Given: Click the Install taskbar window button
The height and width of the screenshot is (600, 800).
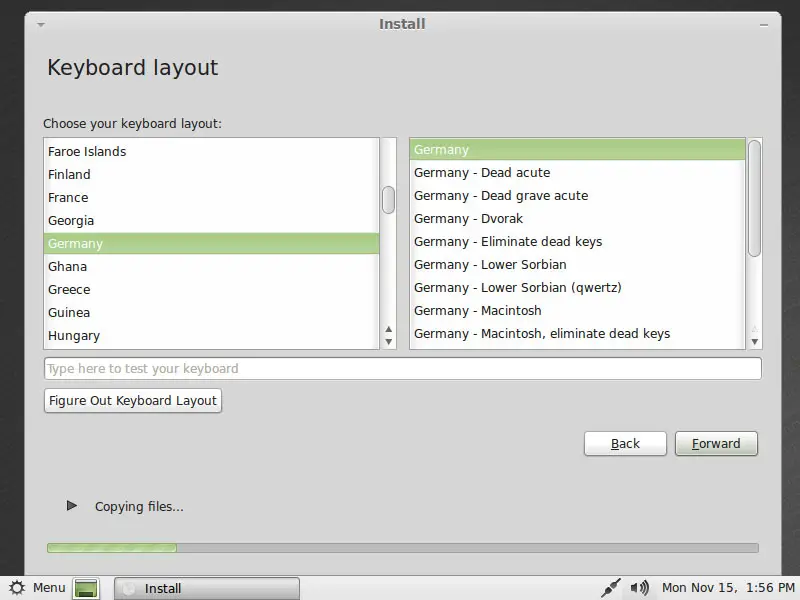Looking at the screenshot, I should click(207, 588).
